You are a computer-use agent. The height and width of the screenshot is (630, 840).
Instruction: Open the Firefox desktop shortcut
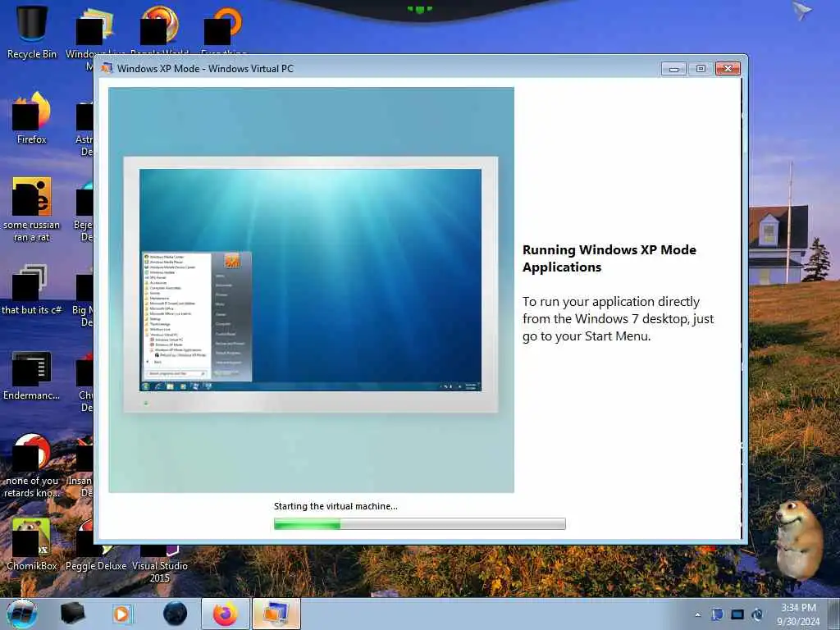[32, 116]
